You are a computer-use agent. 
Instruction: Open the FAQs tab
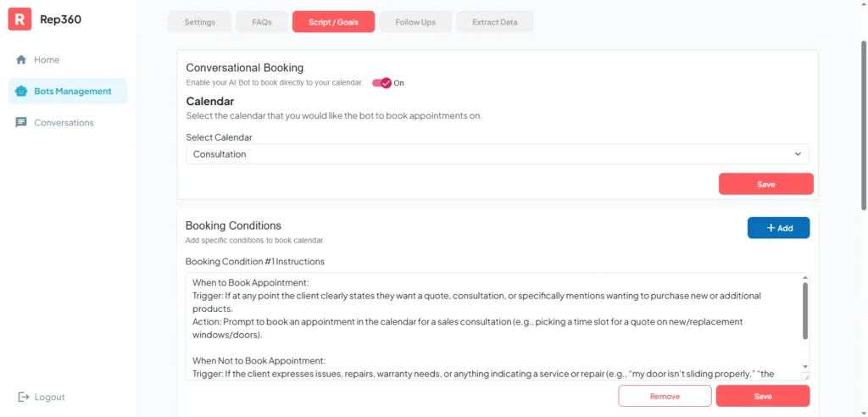click(x=262, y=22)
